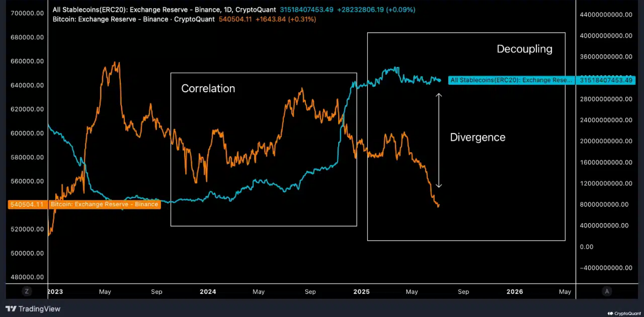Select the Divergence text annotation
The width and height of the screenshot is (644, 317).
tap(477, 137)
